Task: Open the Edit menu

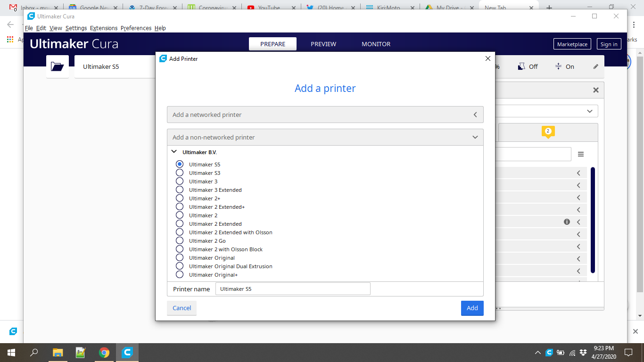Action: 41,28
